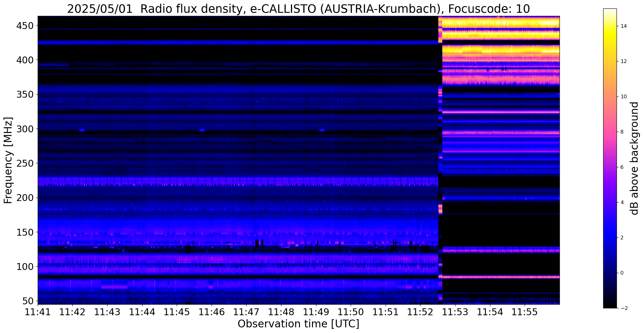
Task: Click the colorbar 4 tick label
Action: point(622,203)
